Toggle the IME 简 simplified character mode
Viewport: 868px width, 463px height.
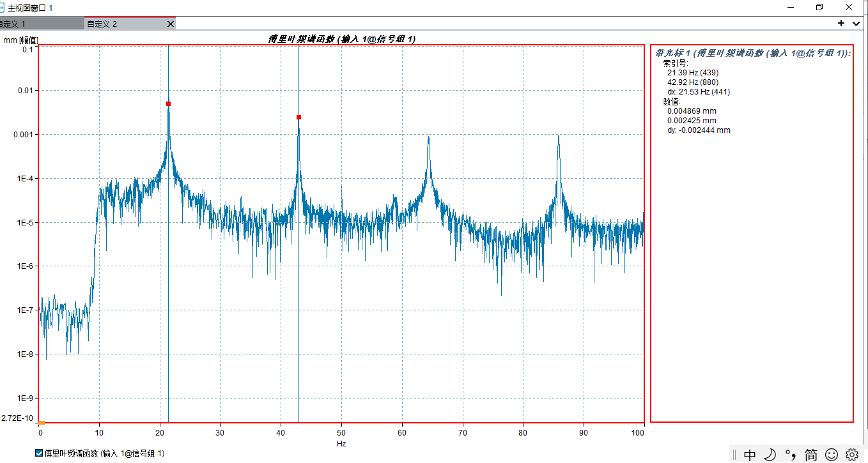point(811,455)
